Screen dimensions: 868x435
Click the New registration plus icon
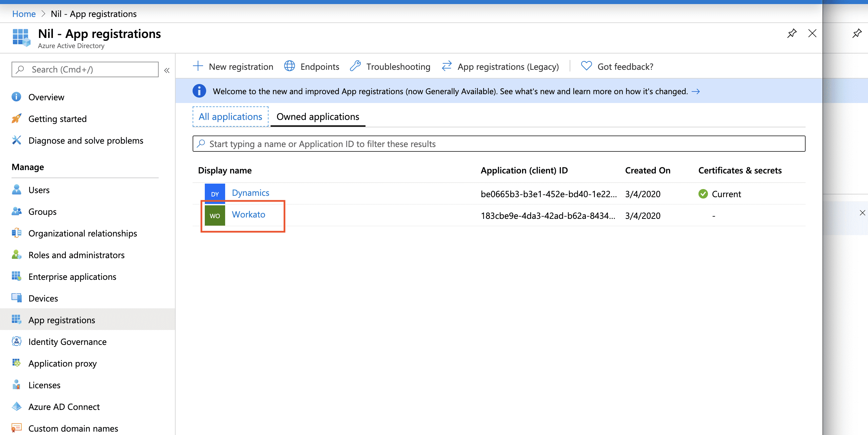[x=198, y=66]
